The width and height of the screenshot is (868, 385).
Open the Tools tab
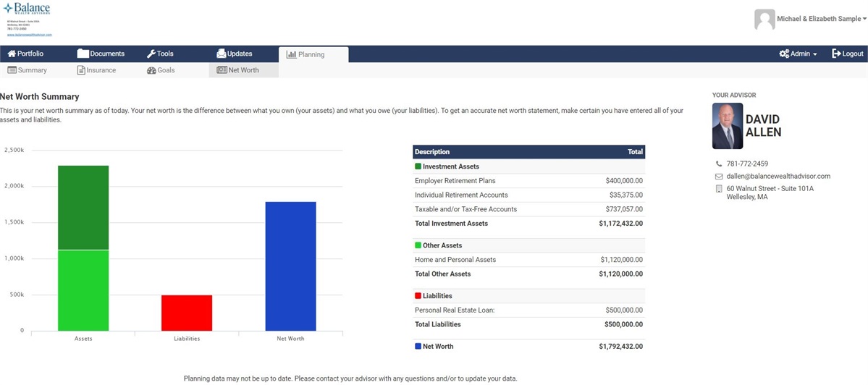[x=160, y=54]
